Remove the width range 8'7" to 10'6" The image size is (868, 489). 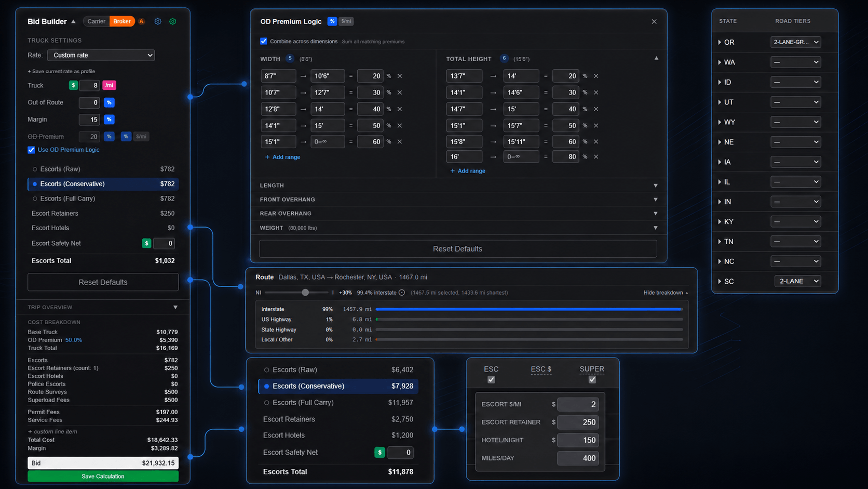400,76
